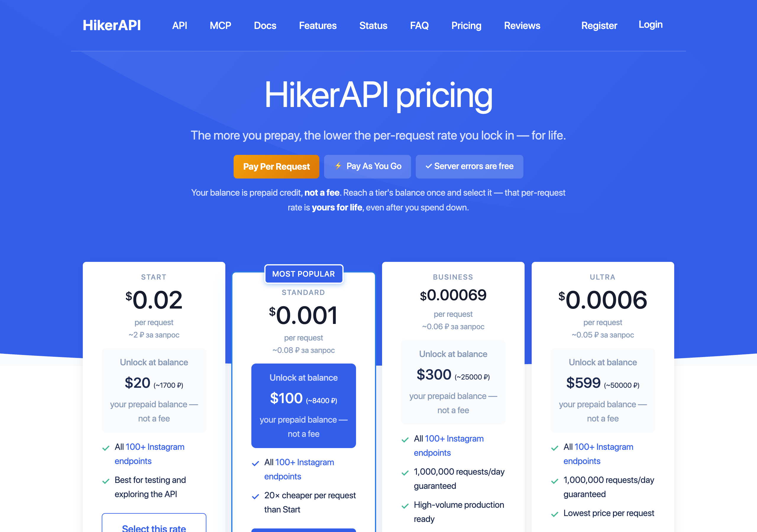
Task: Click Select this rate in Start card
Action: 154,523
